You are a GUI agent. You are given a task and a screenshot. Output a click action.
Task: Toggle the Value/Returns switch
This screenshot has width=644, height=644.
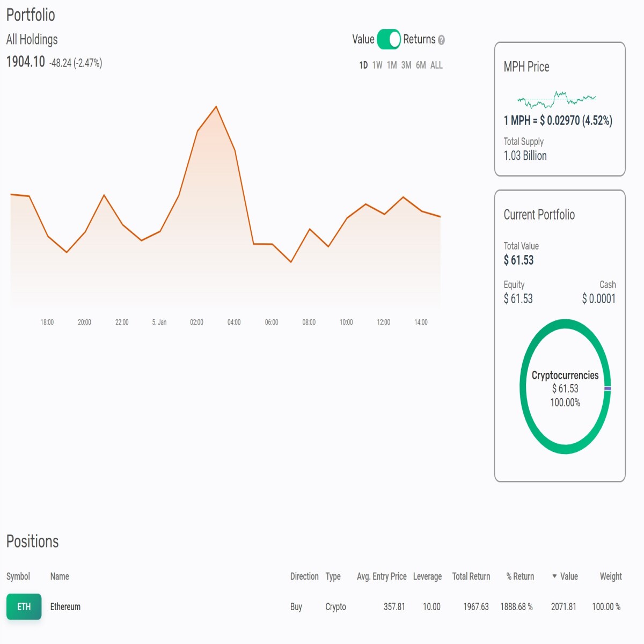389,39
